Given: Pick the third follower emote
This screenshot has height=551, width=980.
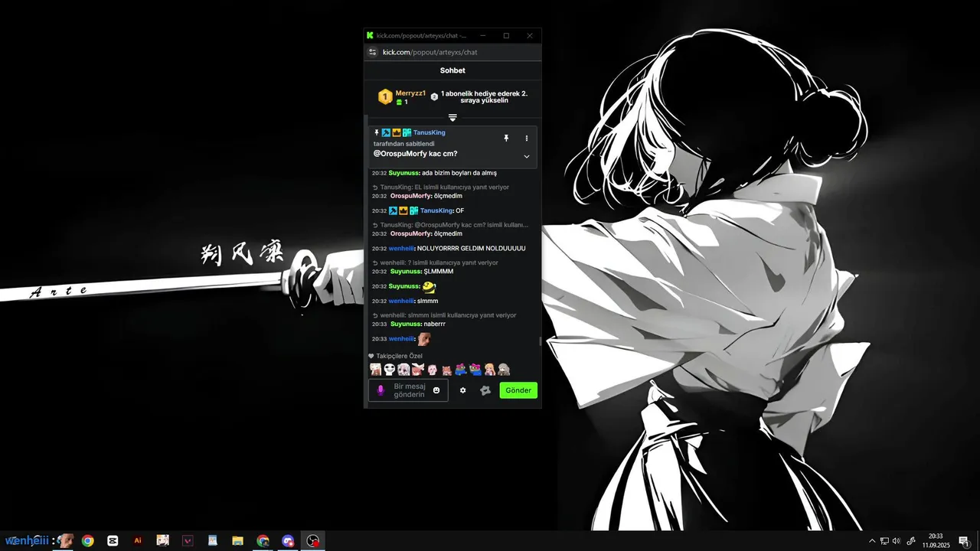Looking at the screenshot, I should click(403, 370).
